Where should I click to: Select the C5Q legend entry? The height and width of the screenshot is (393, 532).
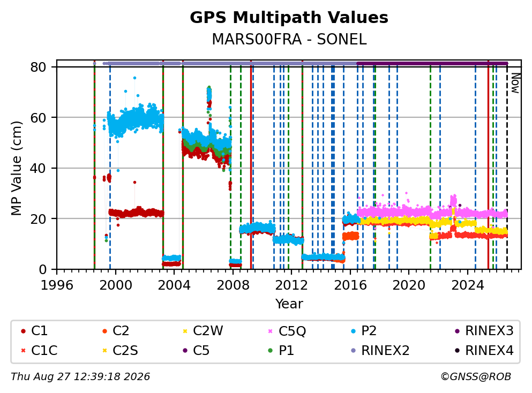(x=287, y=331)
